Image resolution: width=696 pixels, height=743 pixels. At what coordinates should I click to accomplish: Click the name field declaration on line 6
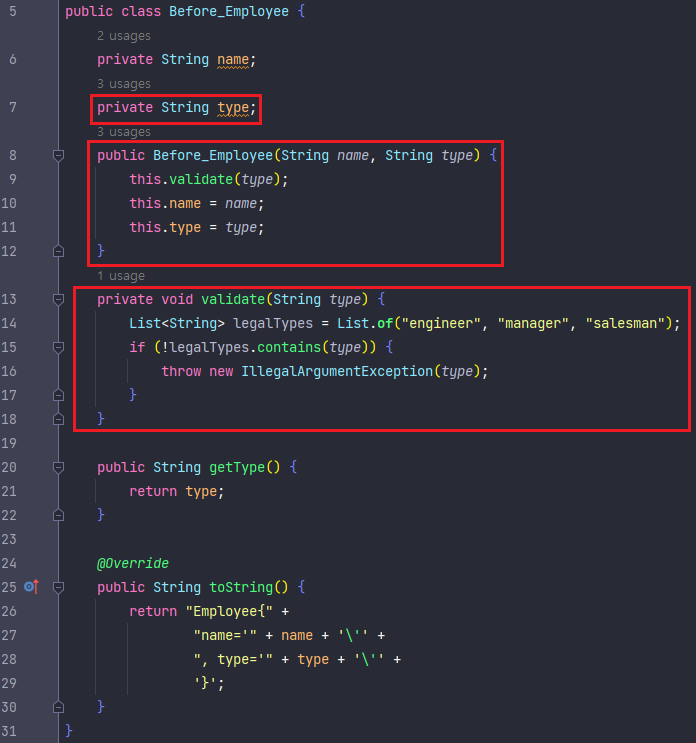click(x=233, y=60)
